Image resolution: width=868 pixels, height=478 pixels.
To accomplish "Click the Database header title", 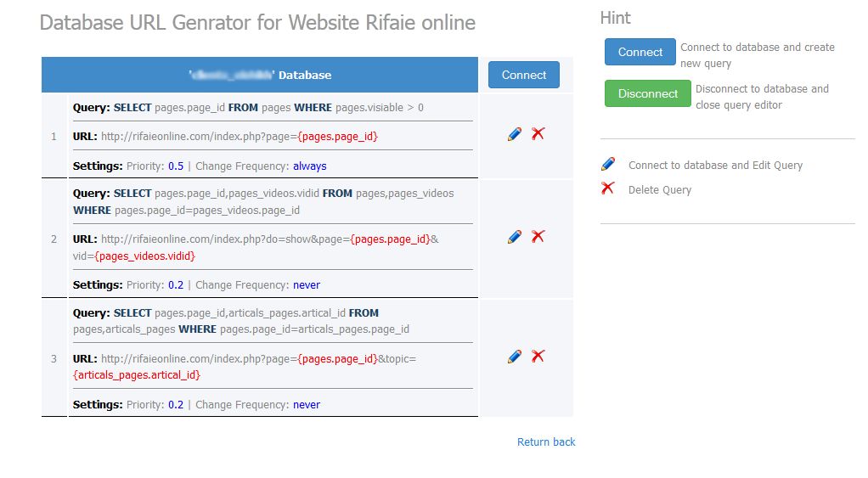I will coord(260,75).
